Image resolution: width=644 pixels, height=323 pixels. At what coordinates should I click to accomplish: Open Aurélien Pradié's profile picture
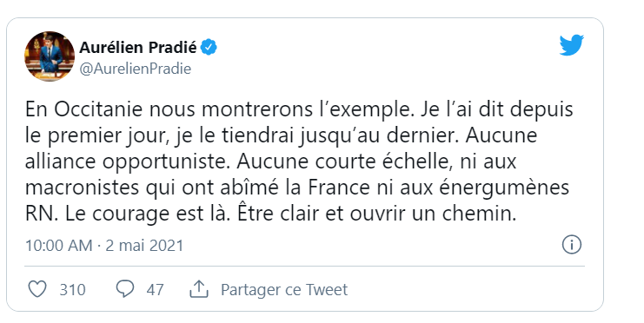[x=50, y=56]
